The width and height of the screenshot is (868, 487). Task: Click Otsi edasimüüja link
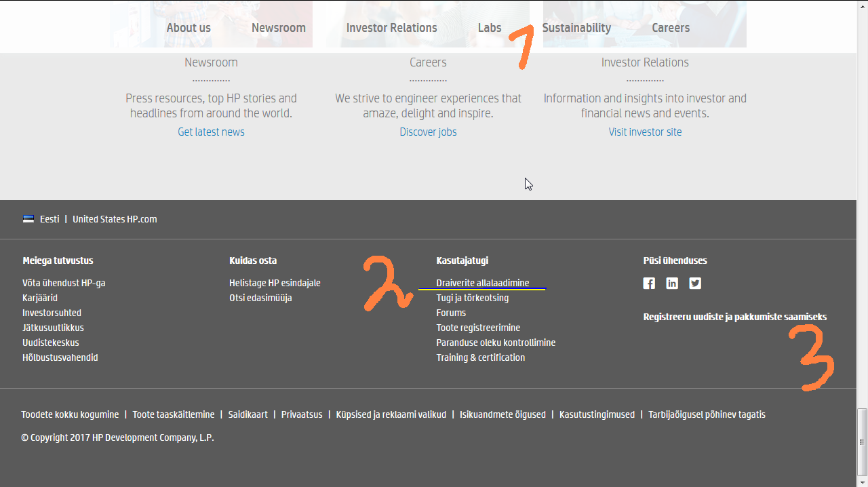tap(260, 298)
